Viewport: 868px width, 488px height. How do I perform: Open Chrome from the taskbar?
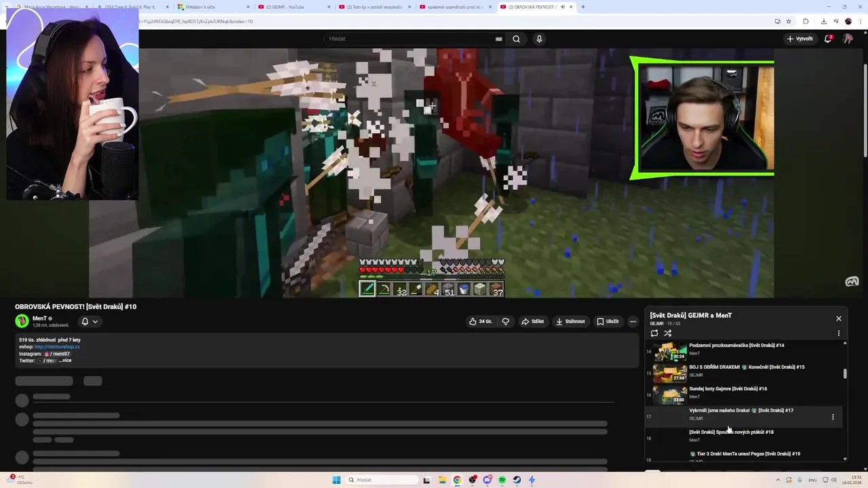tap(457, 480)
